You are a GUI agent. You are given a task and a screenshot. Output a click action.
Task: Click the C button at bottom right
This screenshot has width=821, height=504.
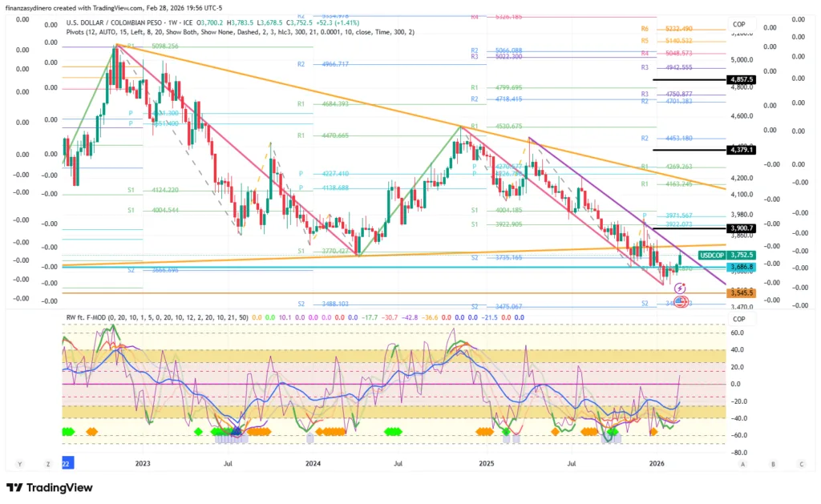tap(801, 464)
